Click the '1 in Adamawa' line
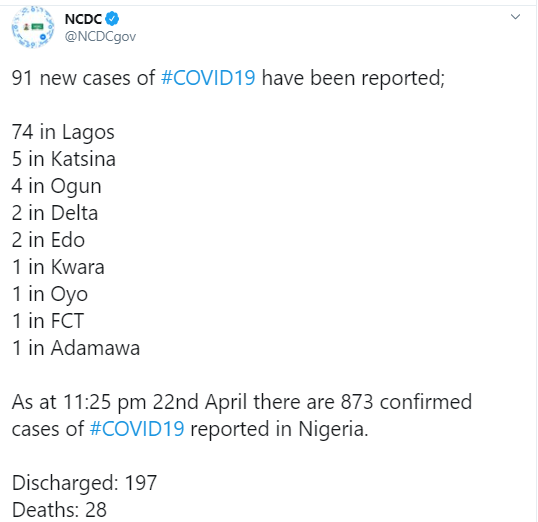 (x=76, y=348)
